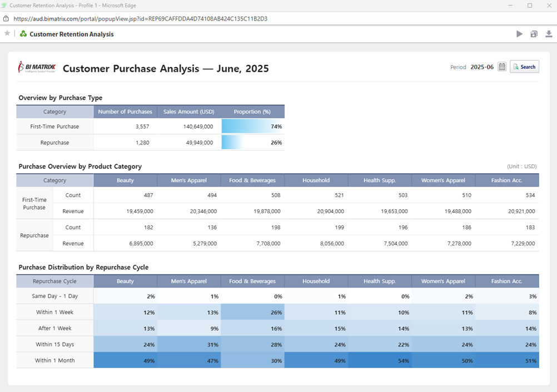Click Health Supp. Within 1 Month 54% cell
Image resolution: width=557 pixels, height=392 pixels.
point(380,360)
